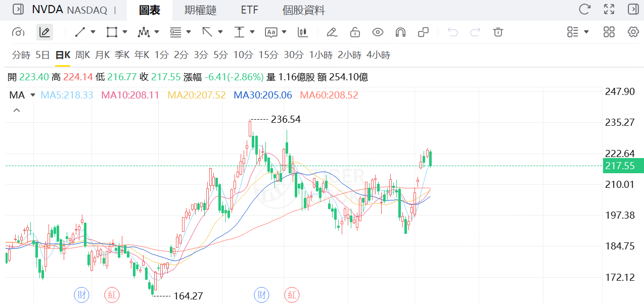
Task: Click the redo arrow
Action: click(x=475, y=32)
